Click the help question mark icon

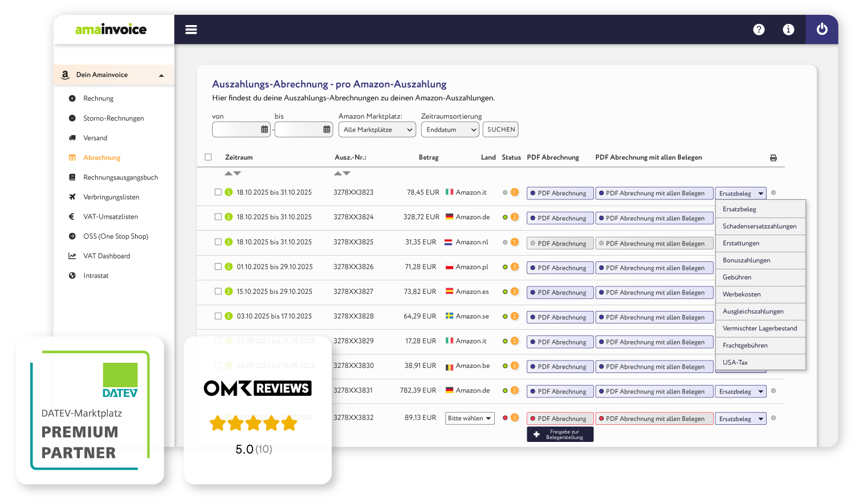[759, 30]
